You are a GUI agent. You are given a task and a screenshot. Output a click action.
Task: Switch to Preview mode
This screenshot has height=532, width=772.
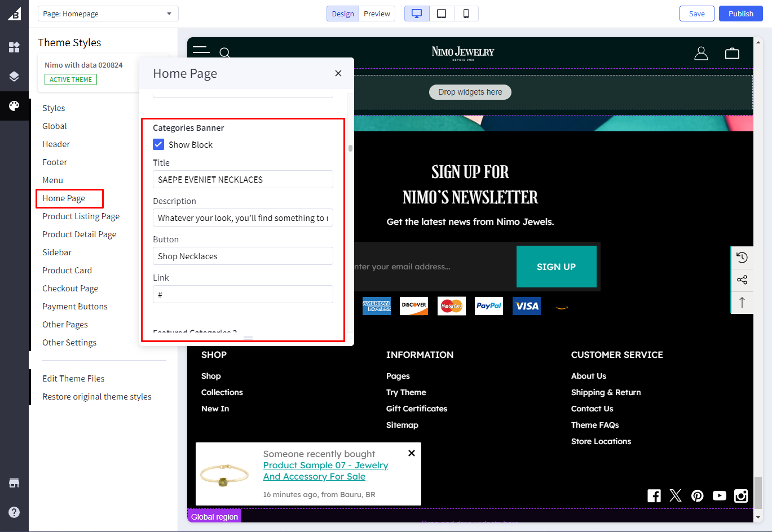[x=377, y=14]
